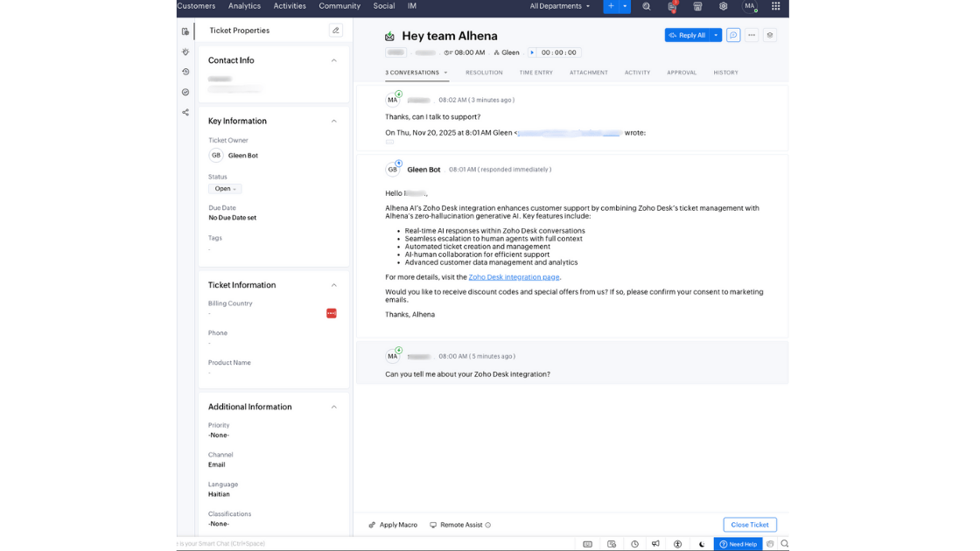Open the Zoho Desk integration page link
The height and width of the screenshot is (551, 980).
[x=513, y=276]
